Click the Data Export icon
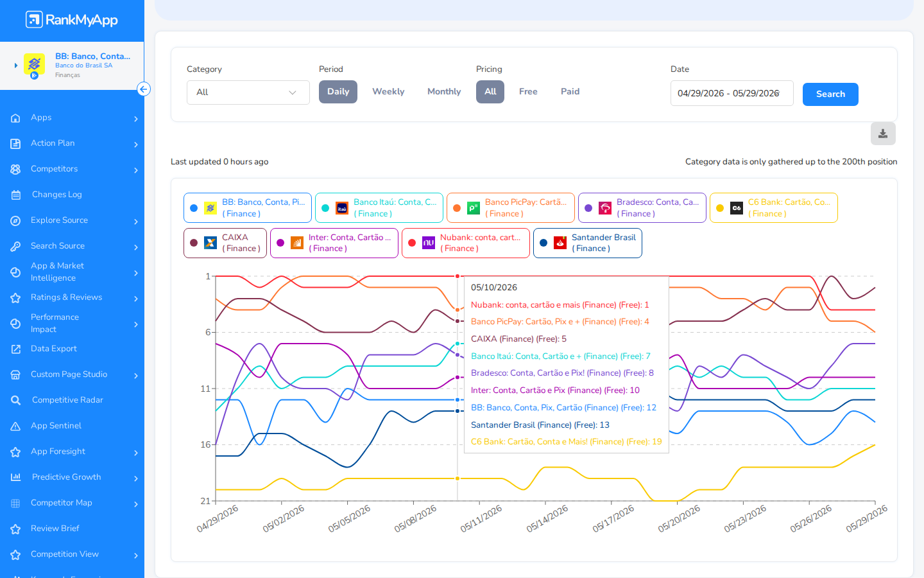This screenshot has width=924, height=578. [x=16, y=349]
